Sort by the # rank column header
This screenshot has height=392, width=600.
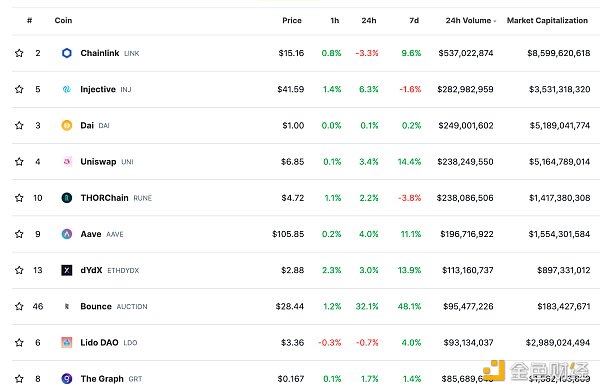(x=29, y=20)
